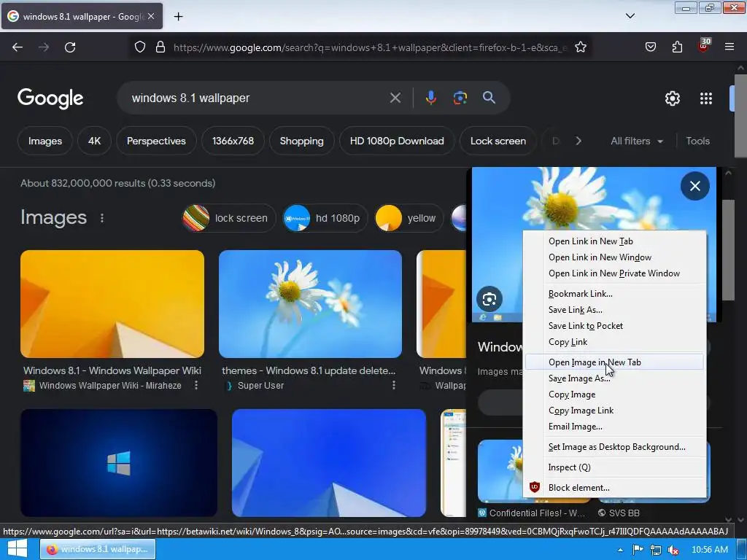Choose Set Image as Desktop Background...
The height and width of the screenshot is (560, 747).
[x=614, y=447]
